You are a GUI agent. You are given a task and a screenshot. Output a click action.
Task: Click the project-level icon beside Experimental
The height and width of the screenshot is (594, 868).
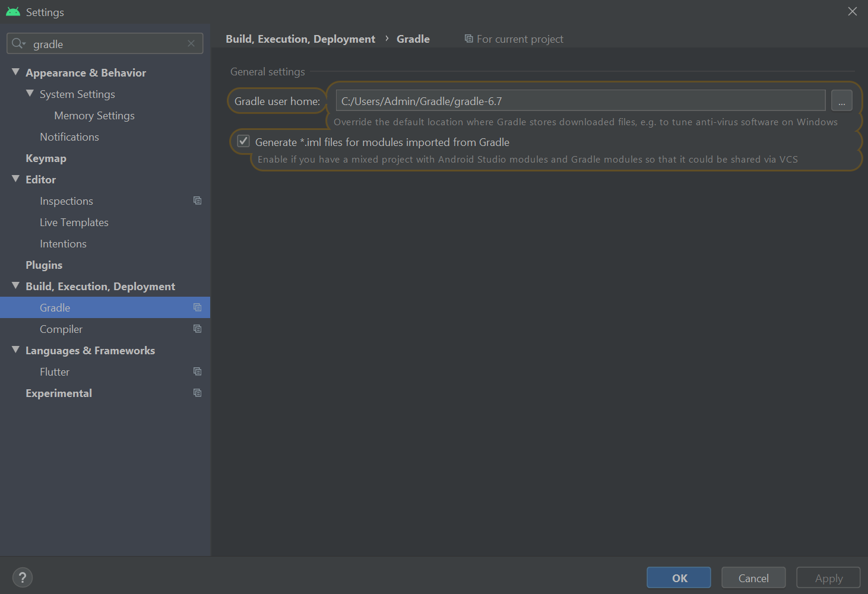tap(198, 393)
